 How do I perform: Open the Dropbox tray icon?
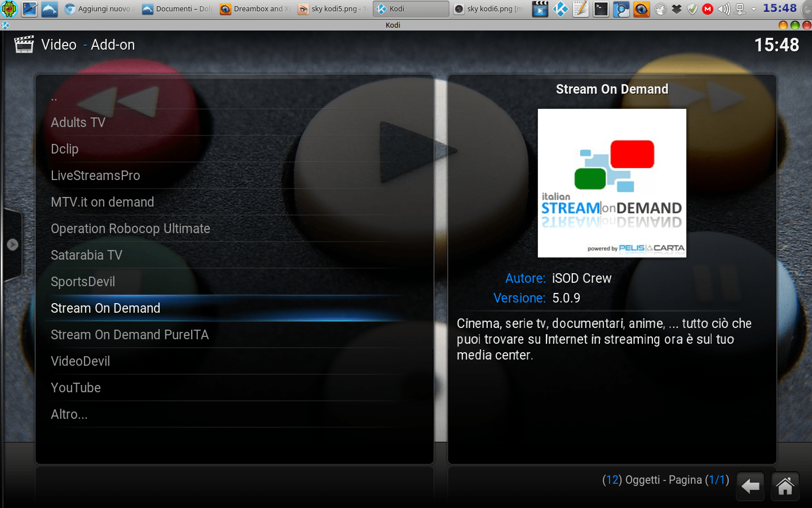coord(677,9)
